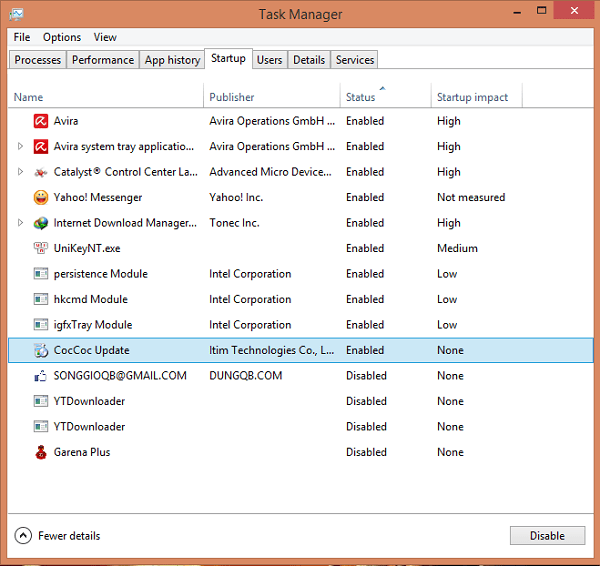Select the CocCoc Update name text

point(91,351)
